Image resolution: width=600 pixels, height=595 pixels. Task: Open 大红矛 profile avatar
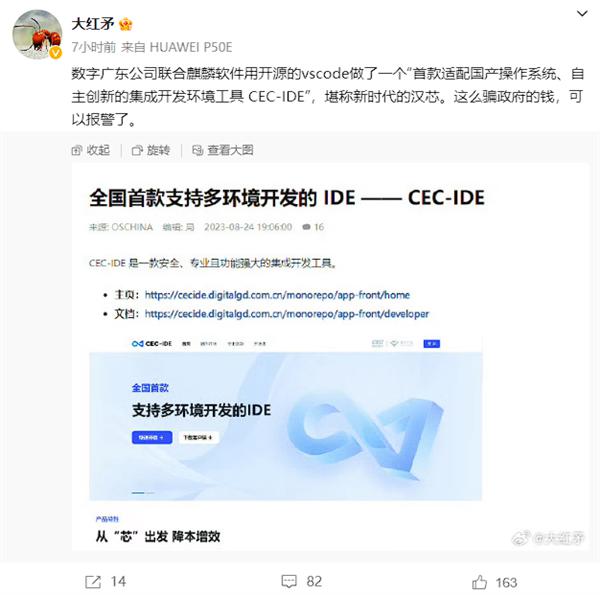37,34
